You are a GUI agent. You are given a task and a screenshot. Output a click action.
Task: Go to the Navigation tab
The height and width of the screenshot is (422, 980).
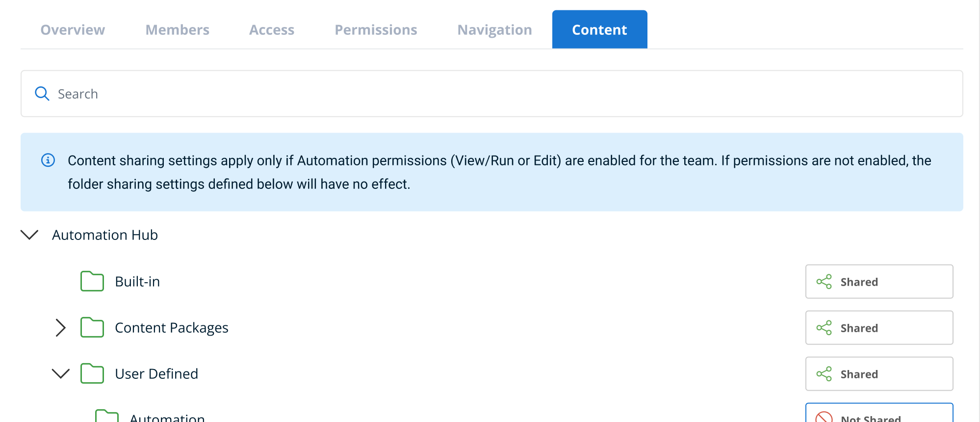pyautogui.click(x=494, y=30)
